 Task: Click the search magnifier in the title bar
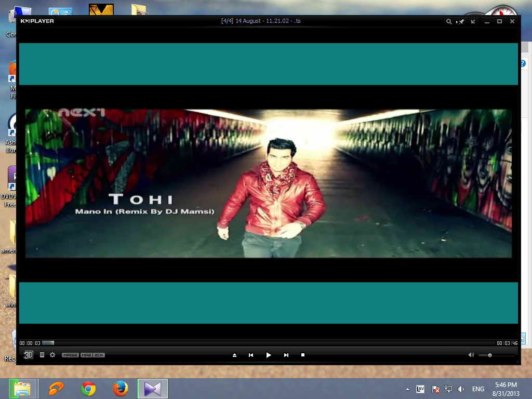[449, 21]
